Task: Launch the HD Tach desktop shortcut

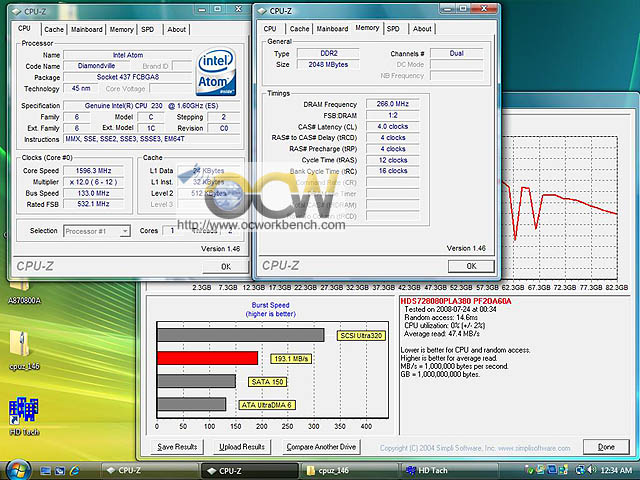Action: click(24, 416)
